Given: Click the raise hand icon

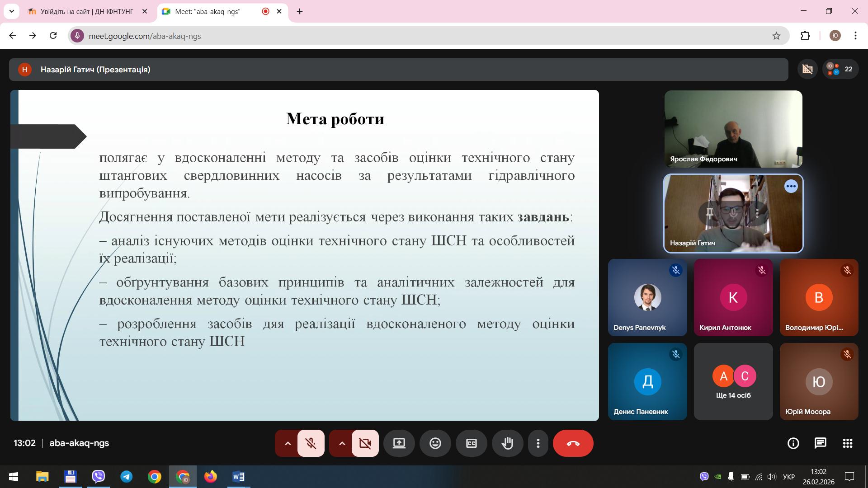Looking at the screenshot, I should [507, 443].
